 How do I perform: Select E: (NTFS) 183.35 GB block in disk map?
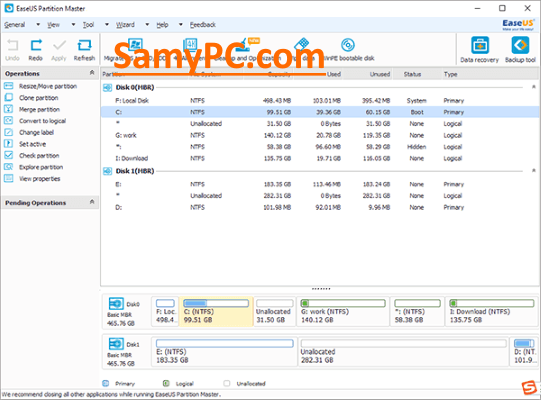coord(225,352)
